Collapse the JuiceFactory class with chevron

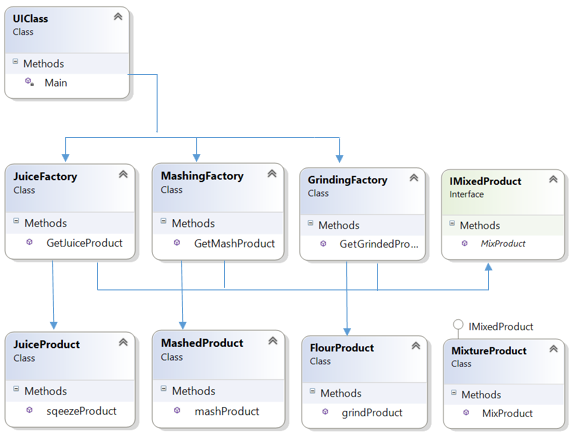coord(123,174)
